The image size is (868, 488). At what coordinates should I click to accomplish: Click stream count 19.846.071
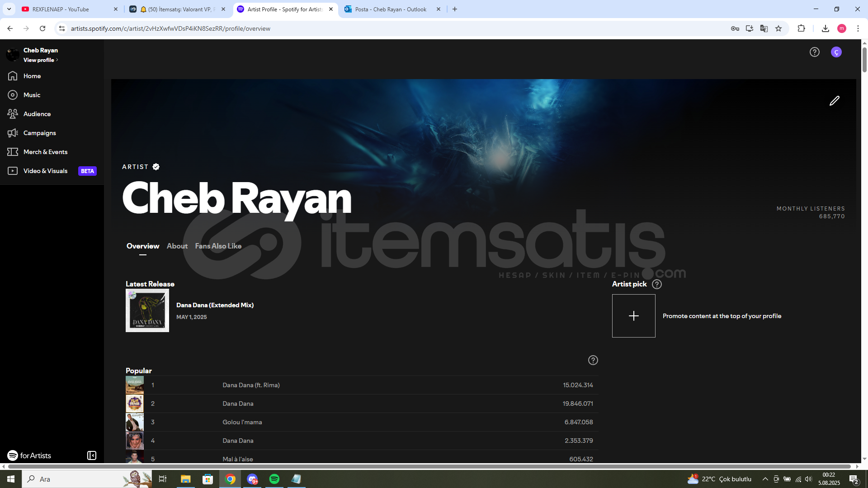click(578, 404)
